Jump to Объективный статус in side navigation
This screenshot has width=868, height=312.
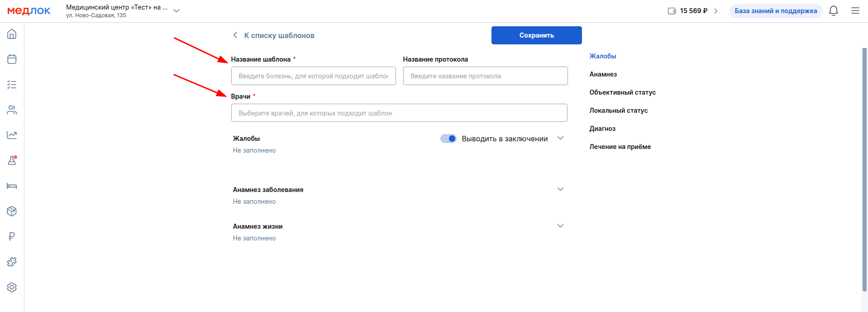tap(622, 92)
